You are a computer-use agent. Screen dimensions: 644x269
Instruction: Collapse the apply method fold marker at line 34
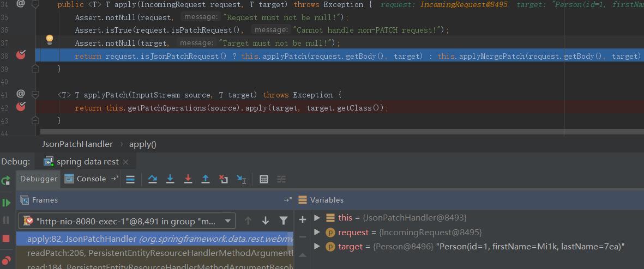click(35, 4)
